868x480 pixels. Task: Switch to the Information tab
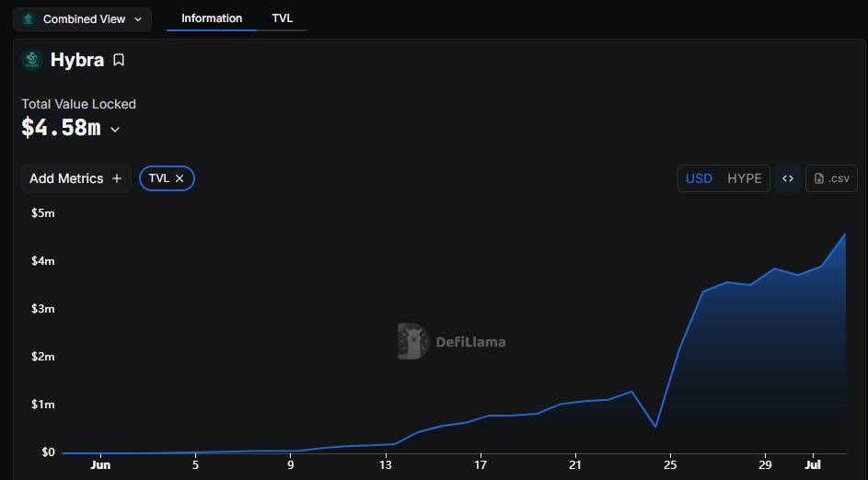click(212, 18)
